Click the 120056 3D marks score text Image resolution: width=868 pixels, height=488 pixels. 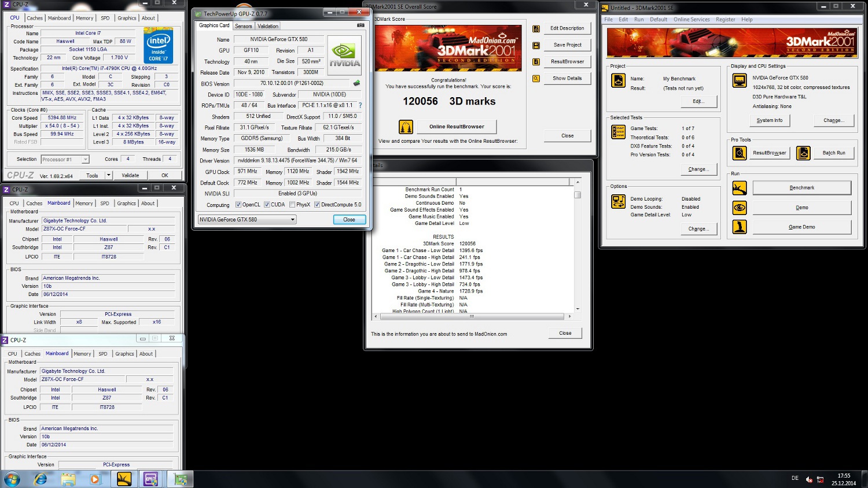449,101
